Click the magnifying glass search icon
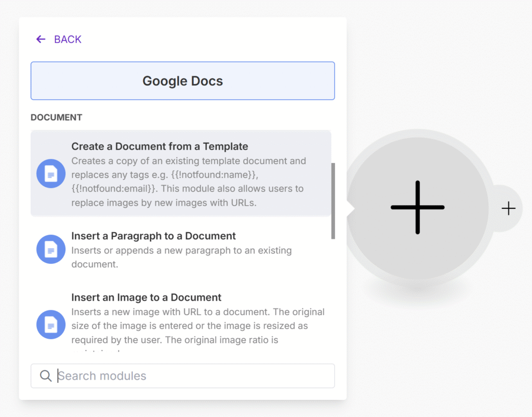 [46, 376]
